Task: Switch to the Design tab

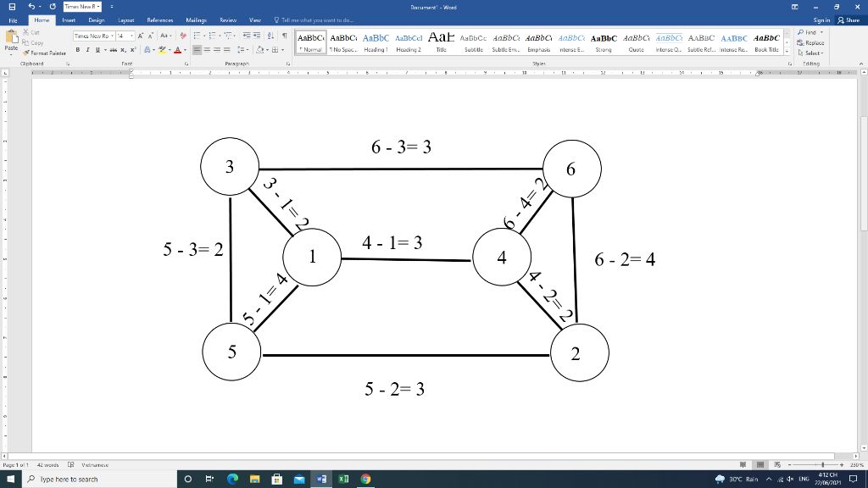Action: [x=97, y=20]
